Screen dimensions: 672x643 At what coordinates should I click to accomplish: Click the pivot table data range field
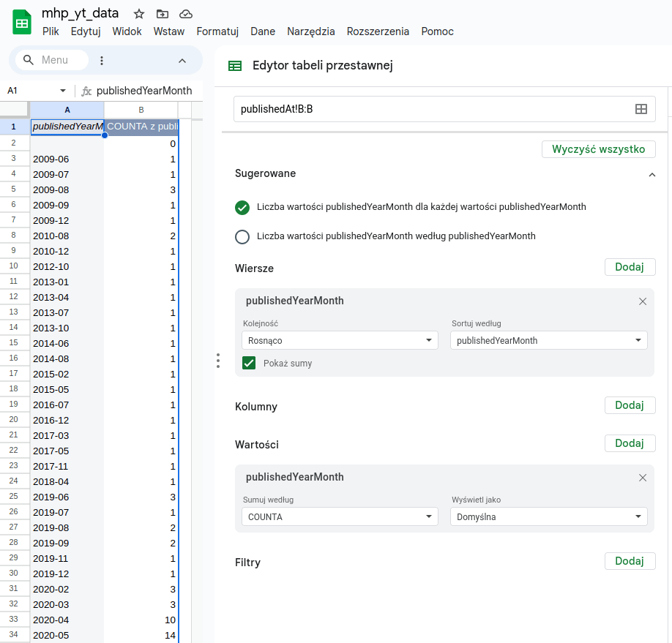[432, 109]
